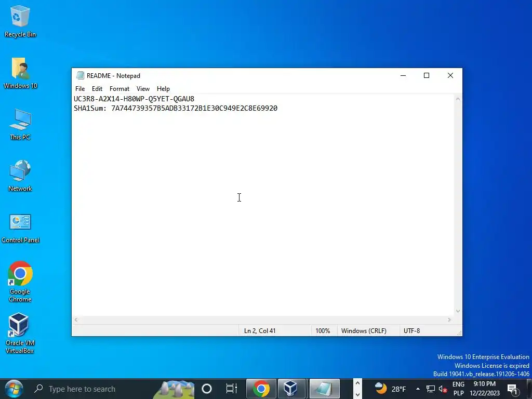The height and width of the screenshot is (399, 532).
Task: Click the Show desktop sliver at taskbar end
Action: 530,389
